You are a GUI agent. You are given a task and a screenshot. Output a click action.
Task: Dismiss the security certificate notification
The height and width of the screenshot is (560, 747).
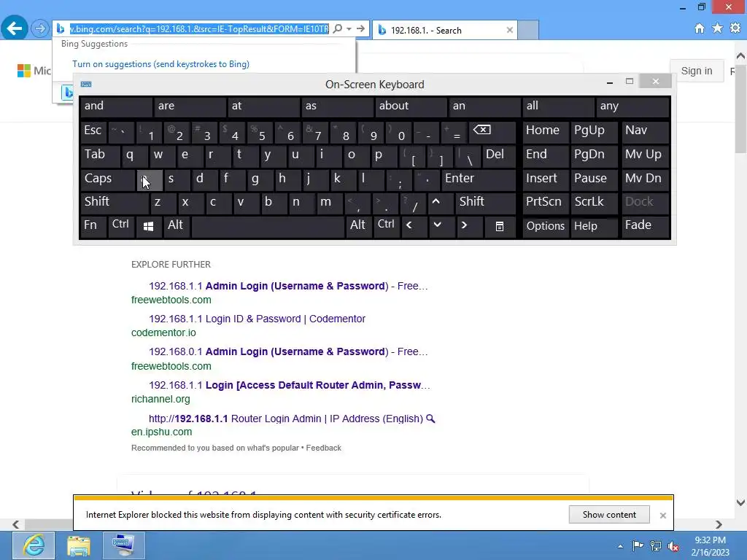pos(662,516)
